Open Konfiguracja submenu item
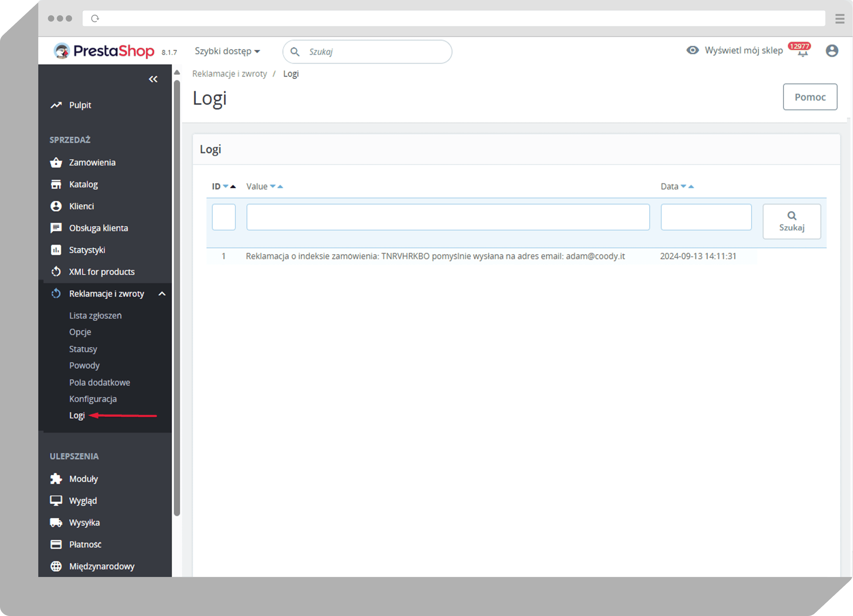 [93, 399]
